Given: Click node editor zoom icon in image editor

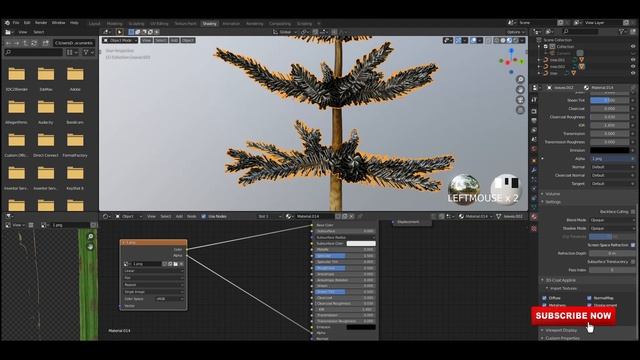Looking at the screenshot, I should pos(91,236).
